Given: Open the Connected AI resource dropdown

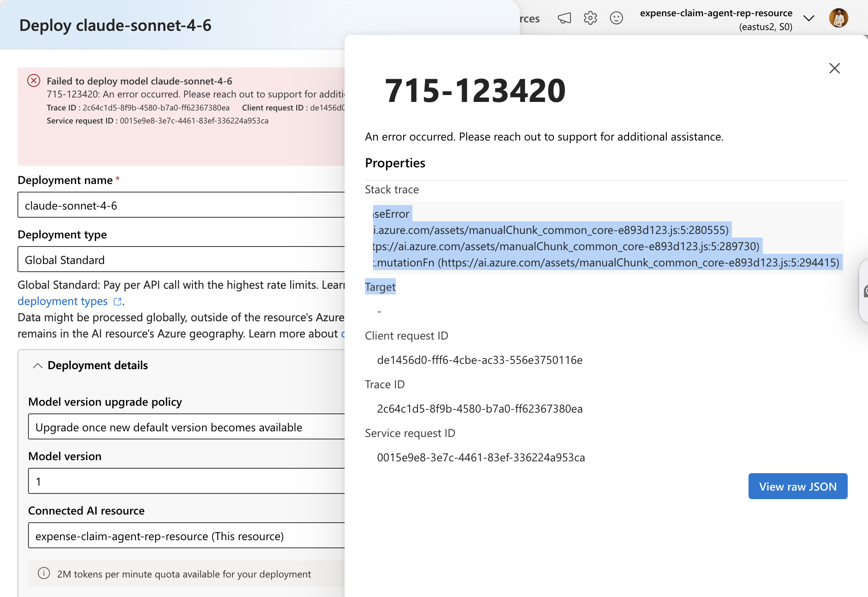Looking at the screenshot, I should click(x=187, y=535).
